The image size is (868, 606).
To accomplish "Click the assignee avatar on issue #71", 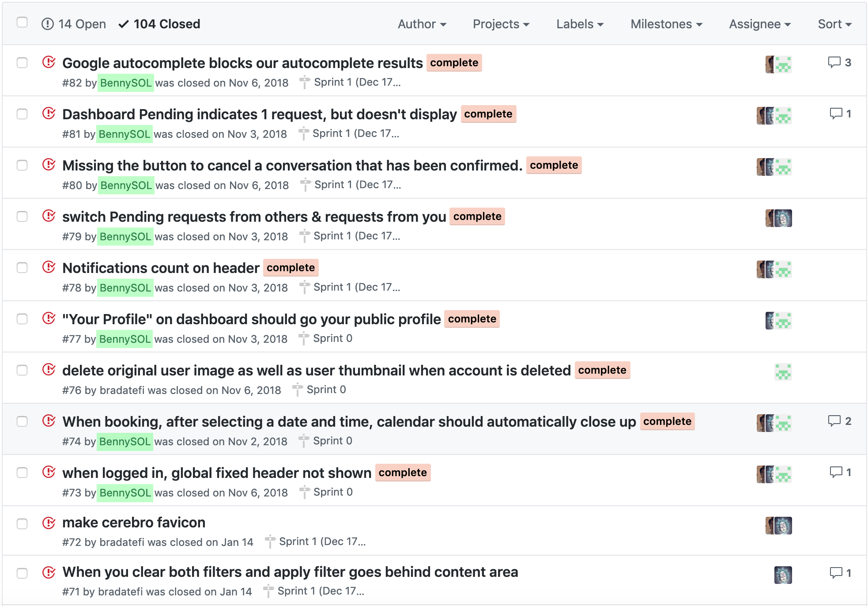I will click(x=783, y=575).
